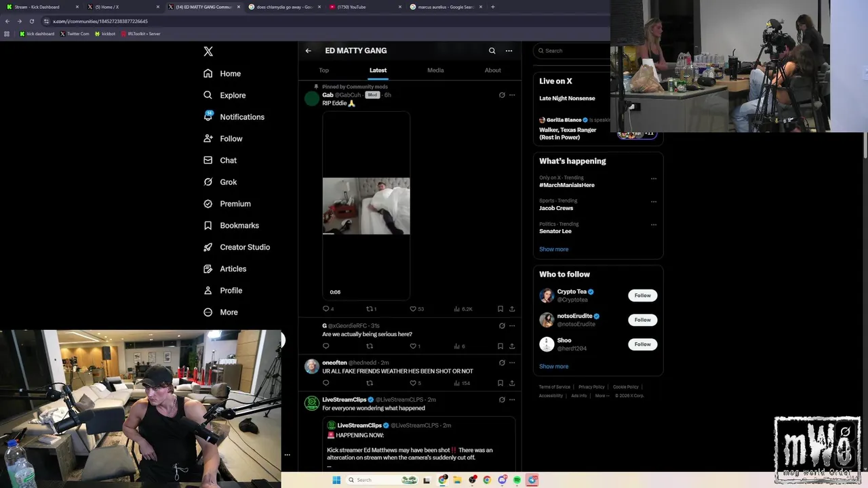Expand the More menu in sidebar

click(x=221, y=312)
